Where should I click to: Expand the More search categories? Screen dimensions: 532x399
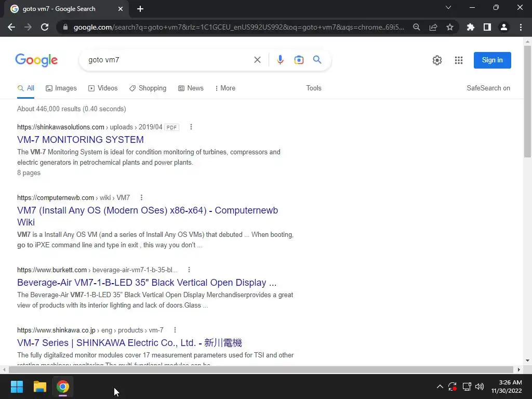(x=225, y=88)
